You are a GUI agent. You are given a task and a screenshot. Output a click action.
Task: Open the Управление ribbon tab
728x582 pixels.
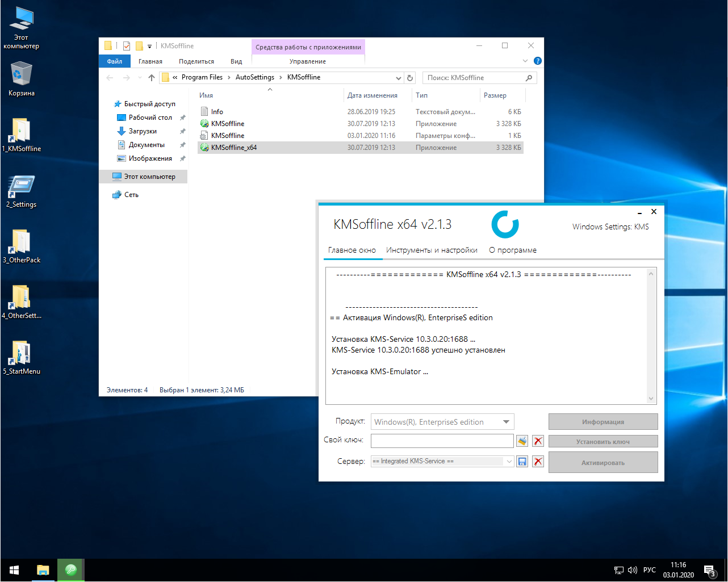point(308,61)
